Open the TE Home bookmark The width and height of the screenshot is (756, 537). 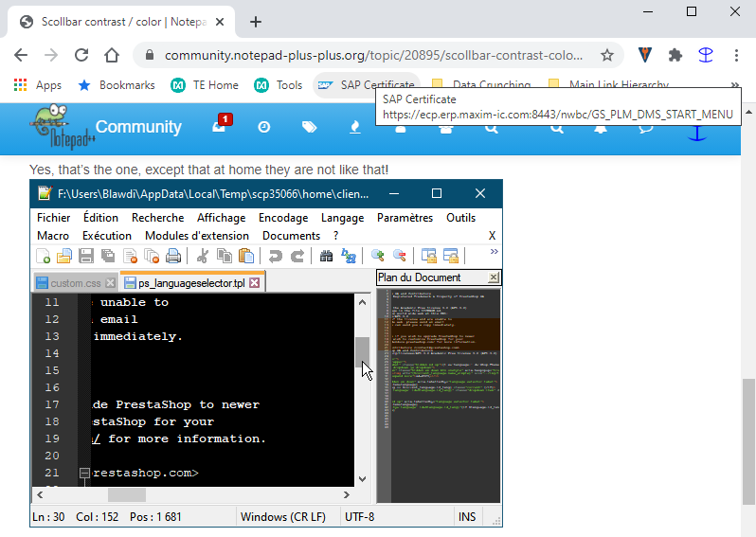click(x=205, y=85)
